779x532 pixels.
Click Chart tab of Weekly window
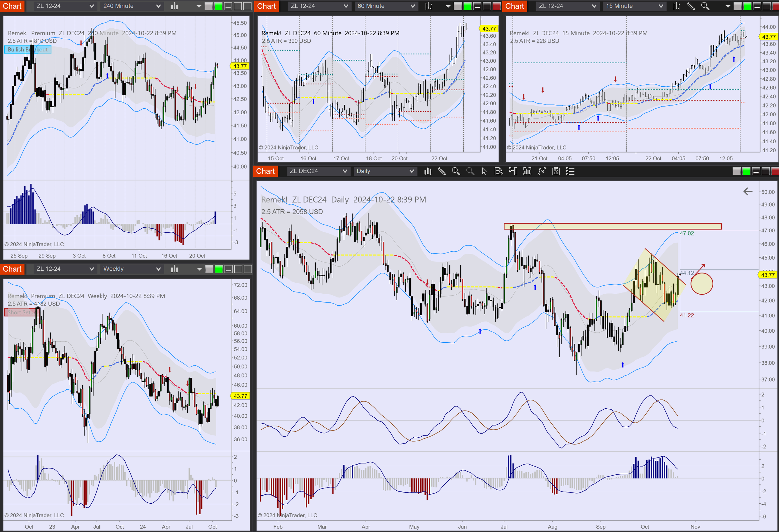tap(12, 269)
